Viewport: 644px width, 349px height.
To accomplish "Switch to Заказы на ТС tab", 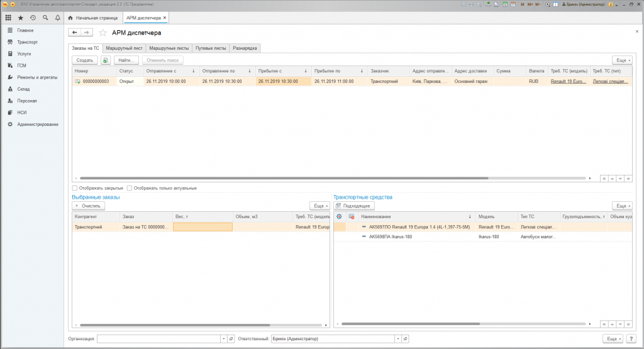I will pyautogui.click(x=86, y=48).
